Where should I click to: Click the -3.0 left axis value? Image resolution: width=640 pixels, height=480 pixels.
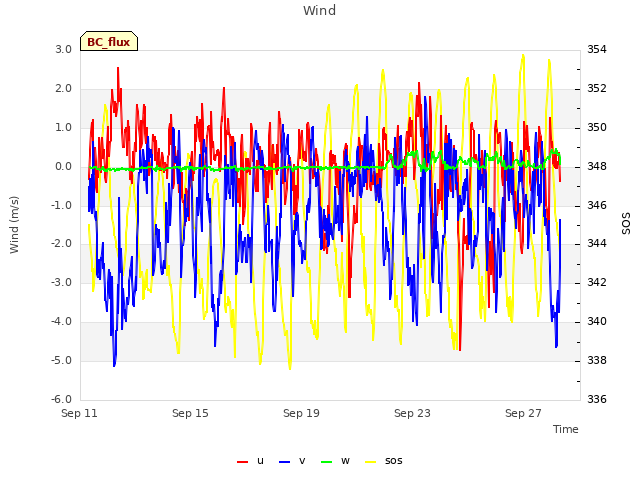click(x=62, y=282)
